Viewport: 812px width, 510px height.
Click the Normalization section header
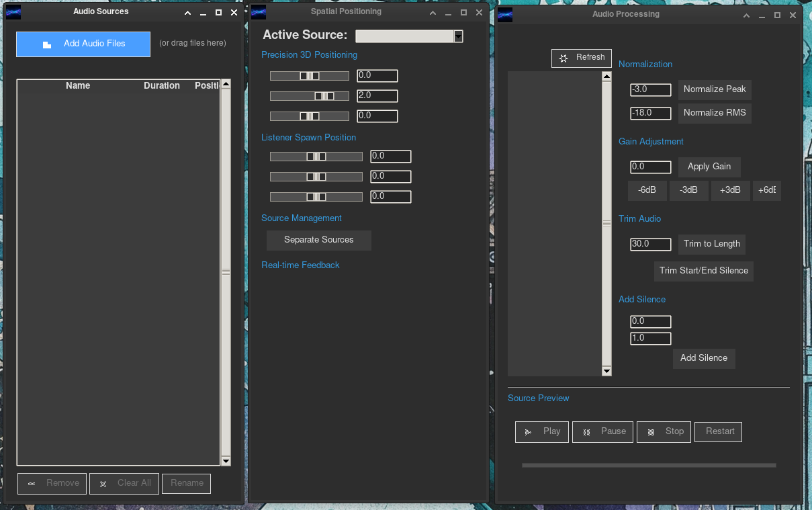645,64
